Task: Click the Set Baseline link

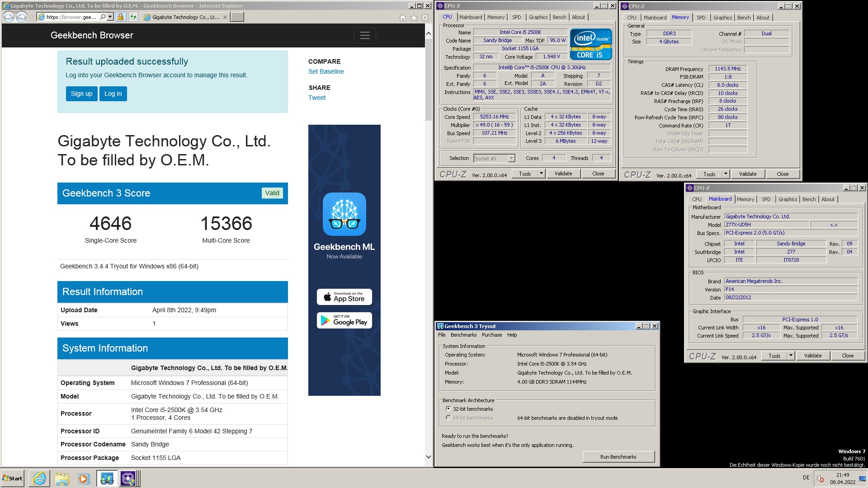Action: 326,71
